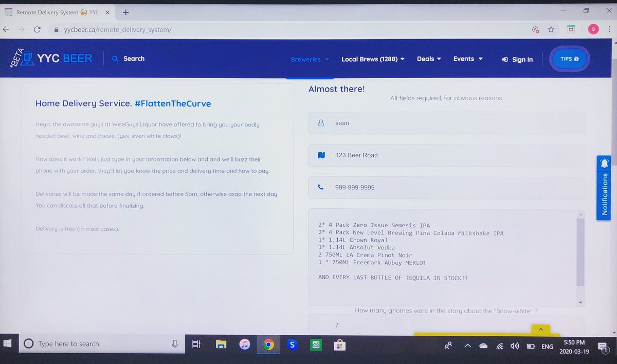Click the #FlattenTheCurve hashtag text
617x364 pixels.
pos(173,104)
